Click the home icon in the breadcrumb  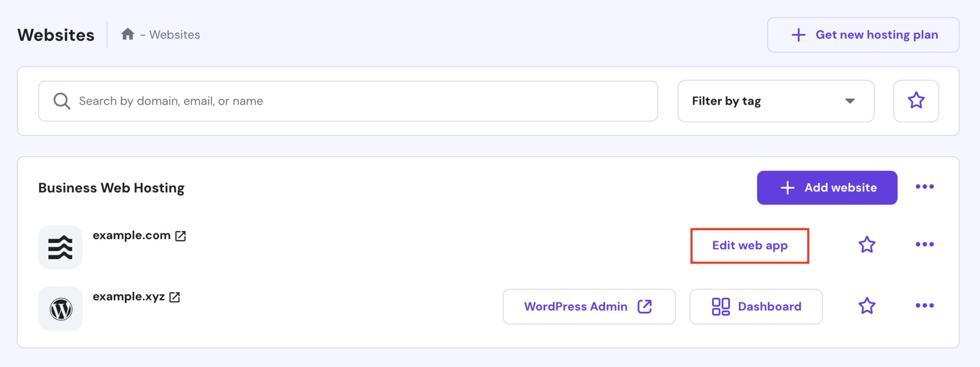tap(128, 34)
